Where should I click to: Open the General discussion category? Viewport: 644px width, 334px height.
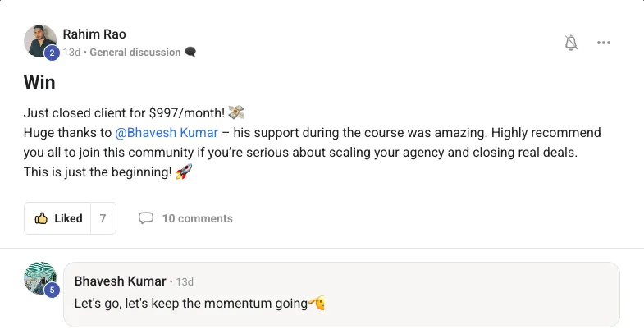pos(135,53)
